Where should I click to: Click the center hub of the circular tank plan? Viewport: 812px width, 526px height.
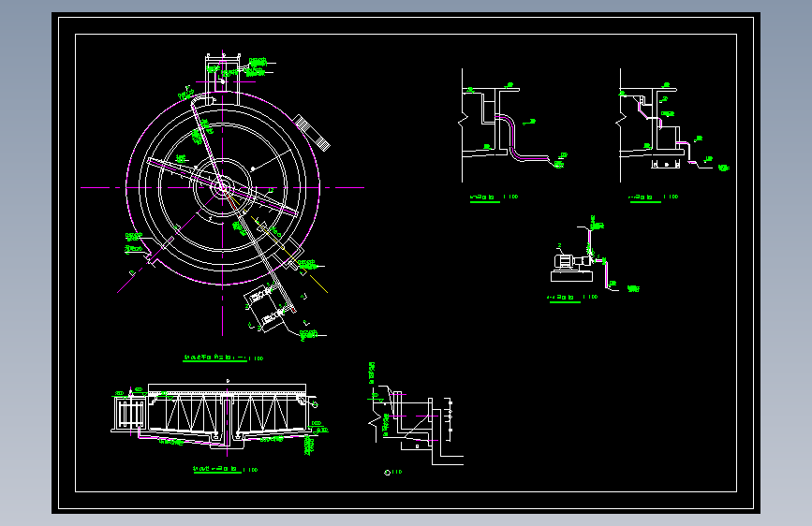coord(223,187)
